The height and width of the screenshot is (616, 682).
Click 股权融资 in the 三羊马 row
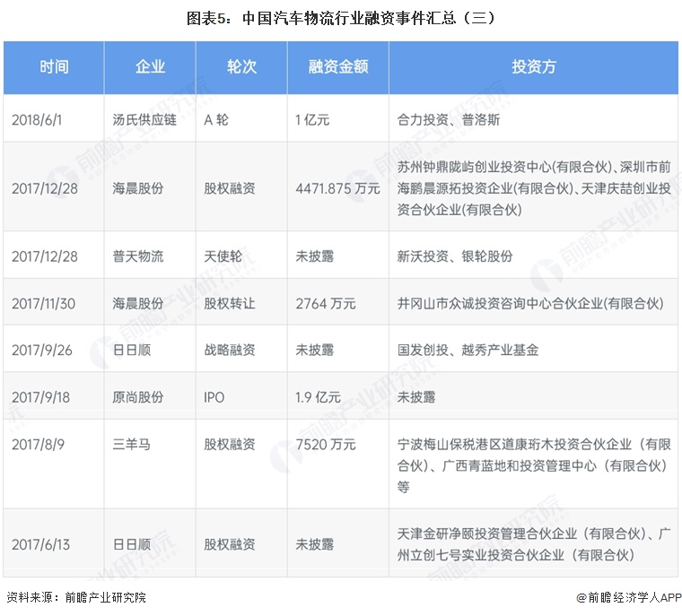point(230,444)
